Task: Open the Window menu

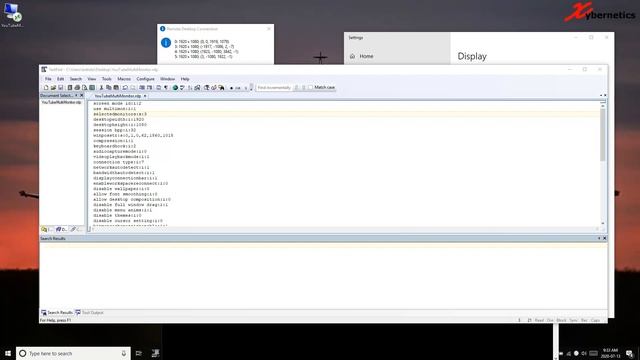Action: click(x=167, y=79)
